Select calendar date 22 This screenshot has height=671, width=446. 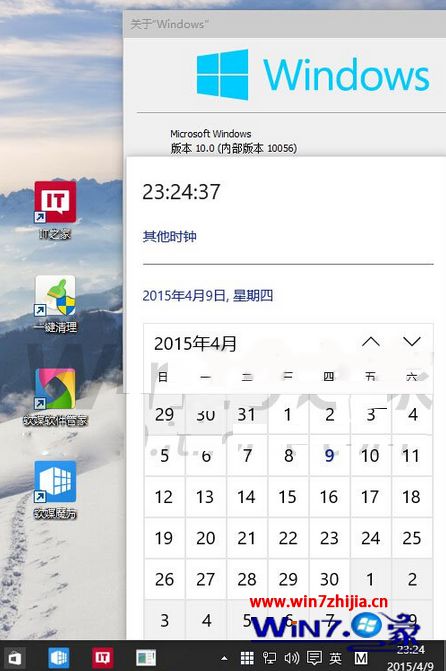[288, 538]
